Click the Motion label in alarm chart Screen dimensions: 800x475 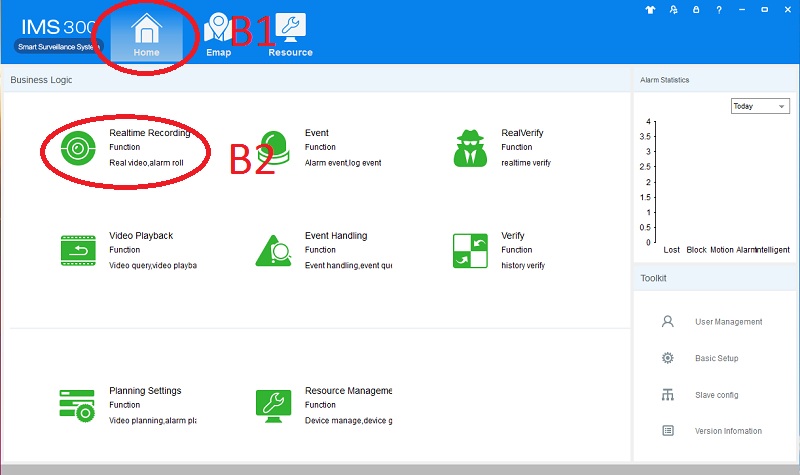click(x=721, y=250)
